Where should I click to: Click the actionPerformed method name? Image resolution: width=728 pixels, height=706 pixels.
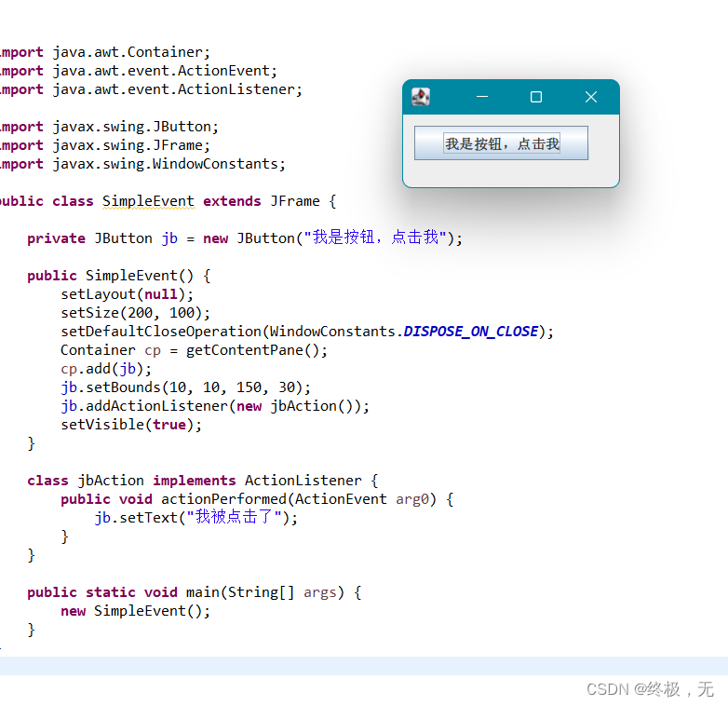pos(223,499)
